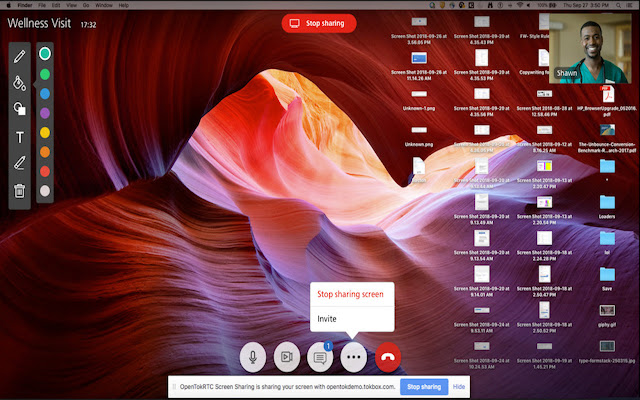Click the three-dots more options button
This screenshot has height=400, width=640.
click(353, 355)
